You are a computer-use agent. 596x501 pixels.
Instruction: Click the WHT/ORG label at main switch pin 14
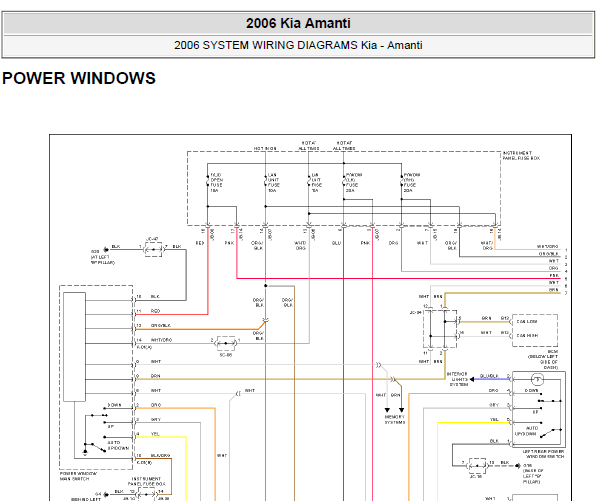[x=162, y=340]
